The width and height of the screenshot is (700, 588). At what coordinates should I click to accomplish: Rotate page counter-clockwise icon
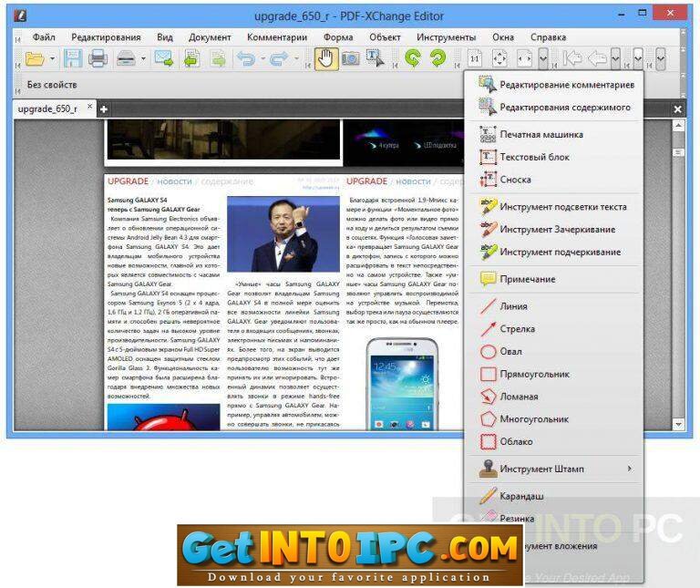coord(413,58)
